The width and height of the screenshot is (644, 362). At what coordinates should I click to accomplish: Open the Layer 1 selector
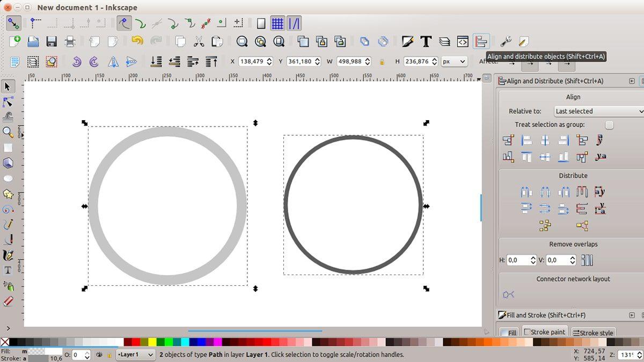pyautogui.click(x=135, y=354)
